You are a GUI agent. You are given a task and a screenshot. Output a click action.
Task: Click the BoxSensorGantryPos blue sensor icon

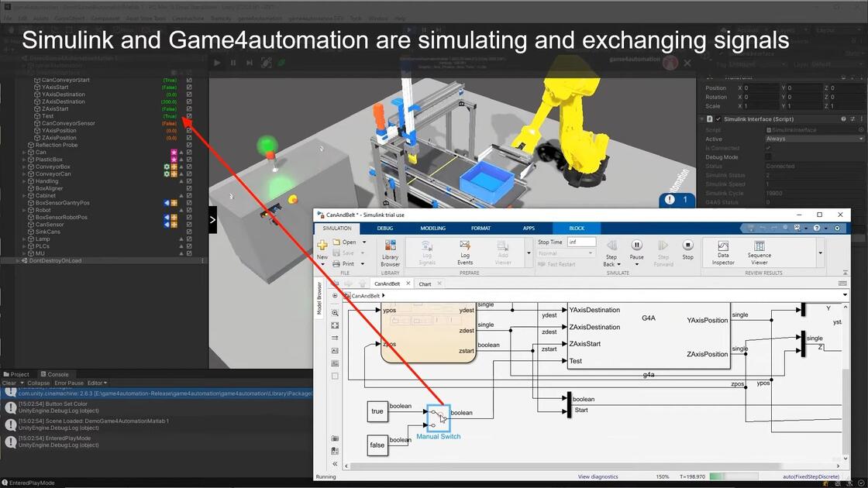pyautogui.click(x=167, y=203)
